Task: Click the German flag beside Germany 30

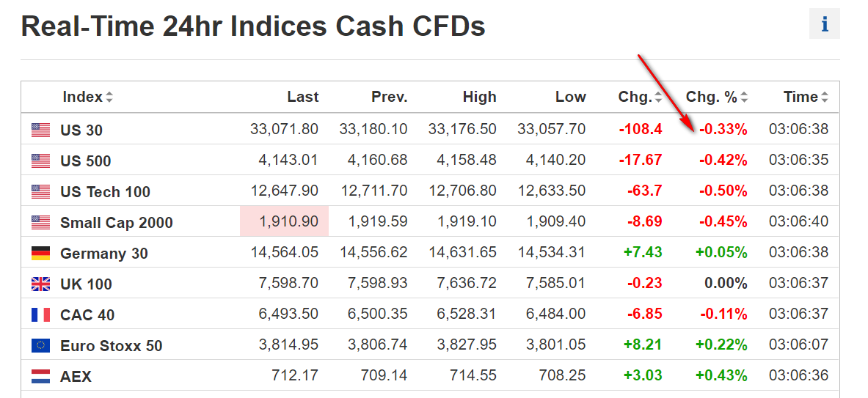Action: 40,254
